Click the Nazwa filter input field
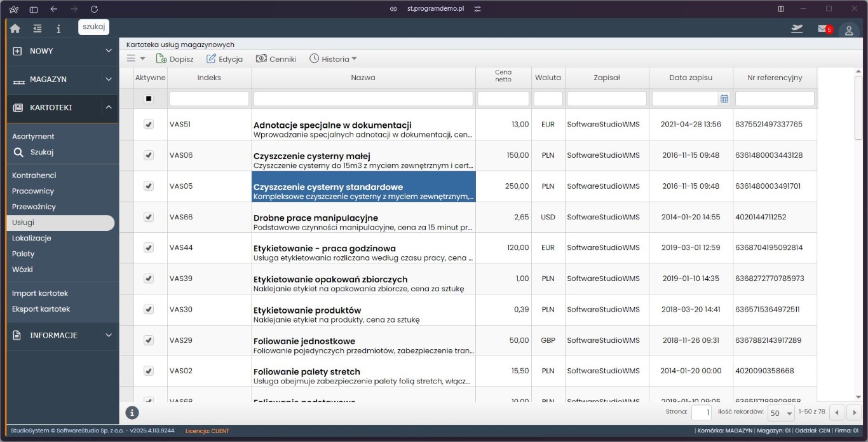Image resolution: width=868 pixels, height=442 pixels. pos(363,99)
